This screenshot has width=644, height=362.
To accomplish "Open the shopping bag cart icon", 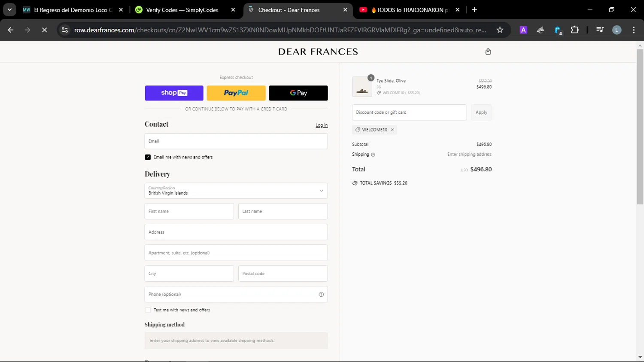I will click(488, 52).
